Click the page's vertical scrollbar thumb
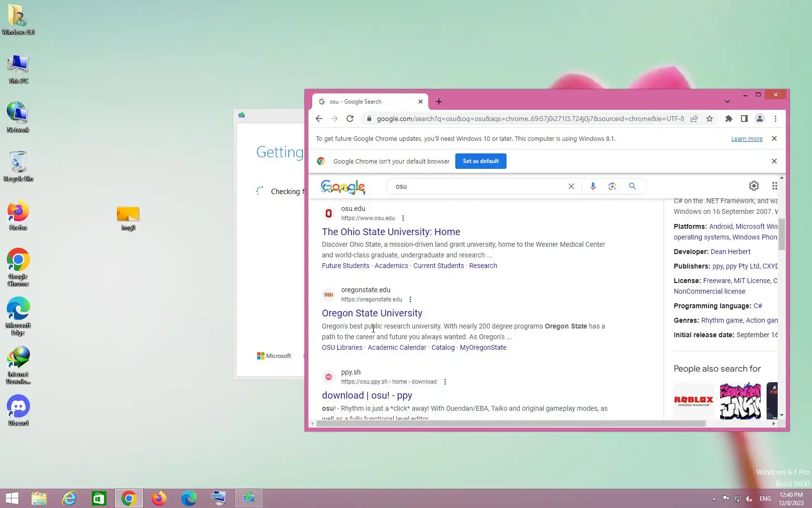The height and width of the screenshot is (508, 812). pyautogui.click(x=782, y=234)
